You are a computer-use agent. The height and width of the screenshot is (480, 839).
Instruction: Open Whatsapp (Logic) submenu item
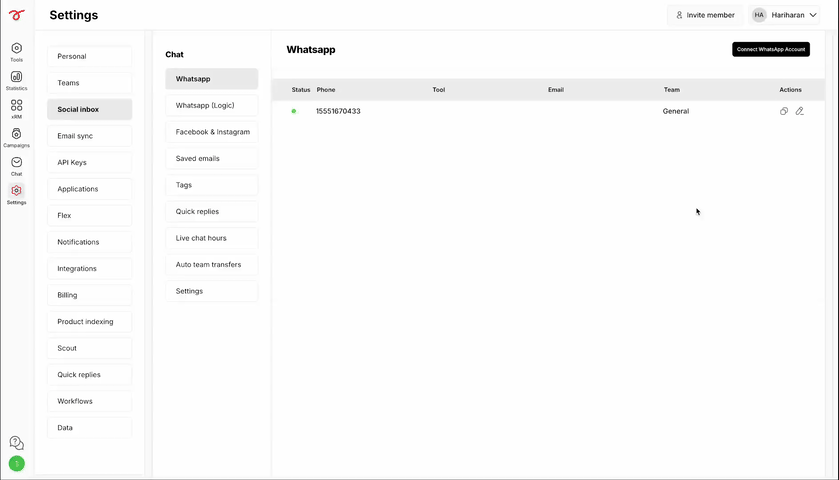click(211, 105)
